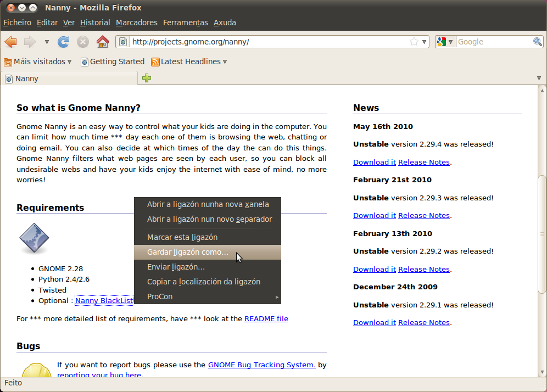Open the Marcadores menu

(137, 23)
